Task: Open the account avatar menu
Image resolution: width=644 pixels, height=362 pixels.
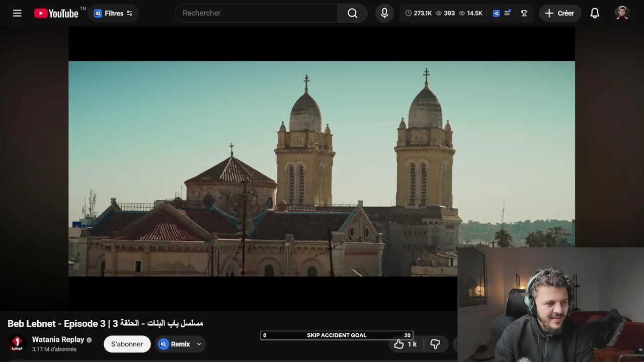Action: 622,13
